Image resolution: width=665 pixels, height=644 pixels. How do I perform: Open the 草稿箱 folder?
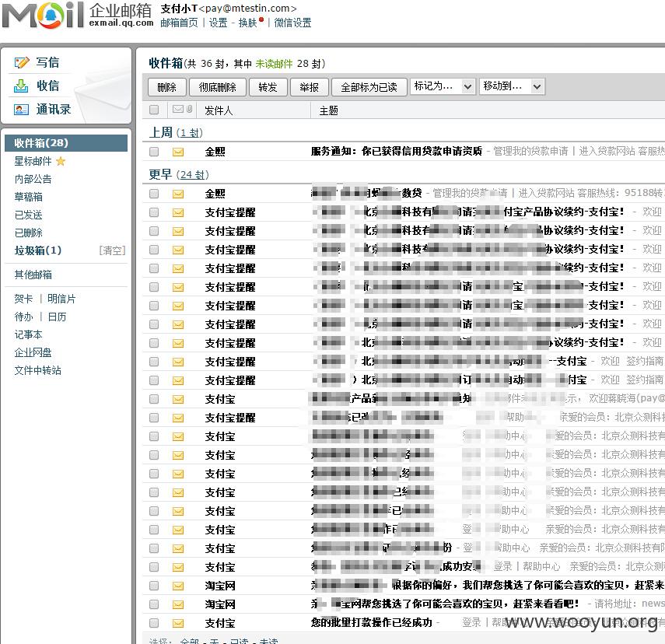point(29,197)
